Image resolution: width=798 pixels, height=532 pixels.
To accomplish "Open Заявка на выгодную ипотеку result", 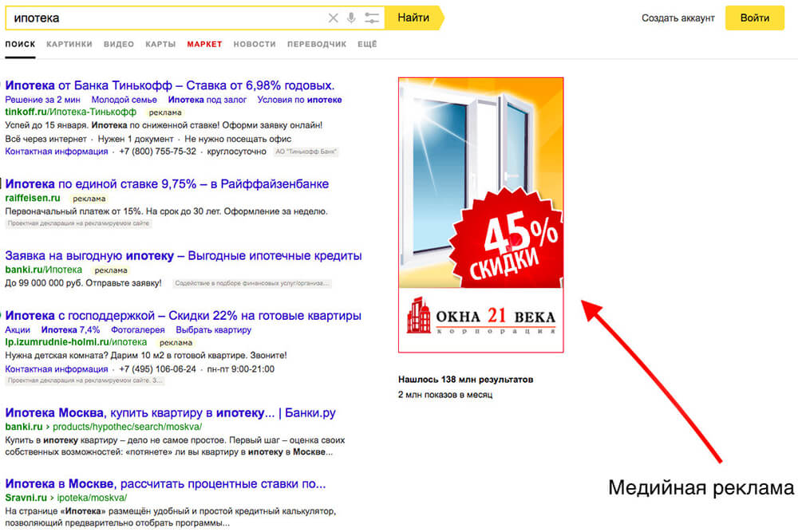I will (184, 255).
